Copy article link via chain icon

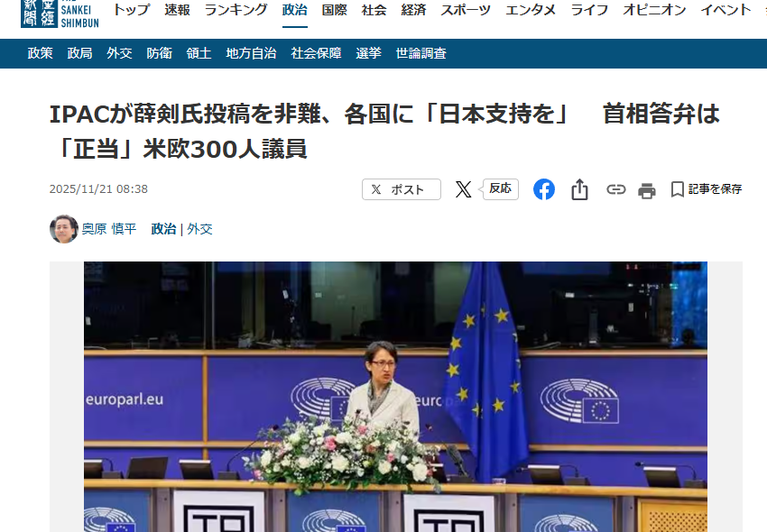pyautogui.click(x=615, y=189)
